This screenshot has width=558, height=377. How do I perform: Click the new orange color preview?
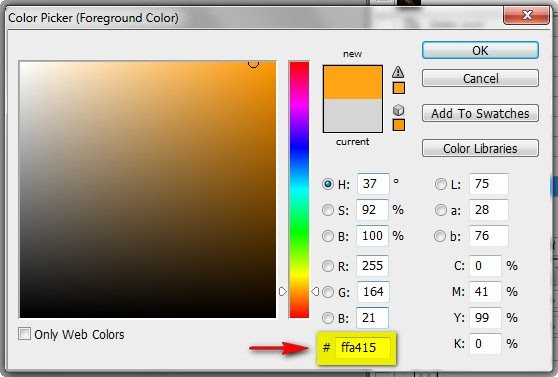coord(353,82)
